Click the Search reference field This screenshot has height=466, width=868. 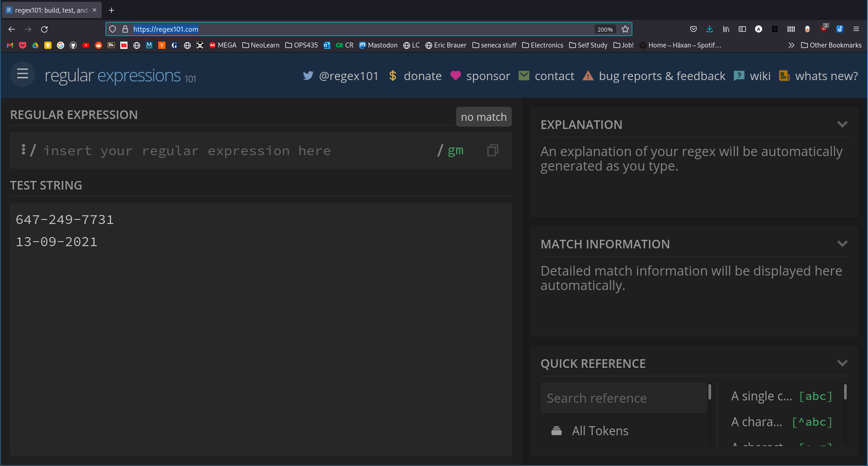click(623, 398)
